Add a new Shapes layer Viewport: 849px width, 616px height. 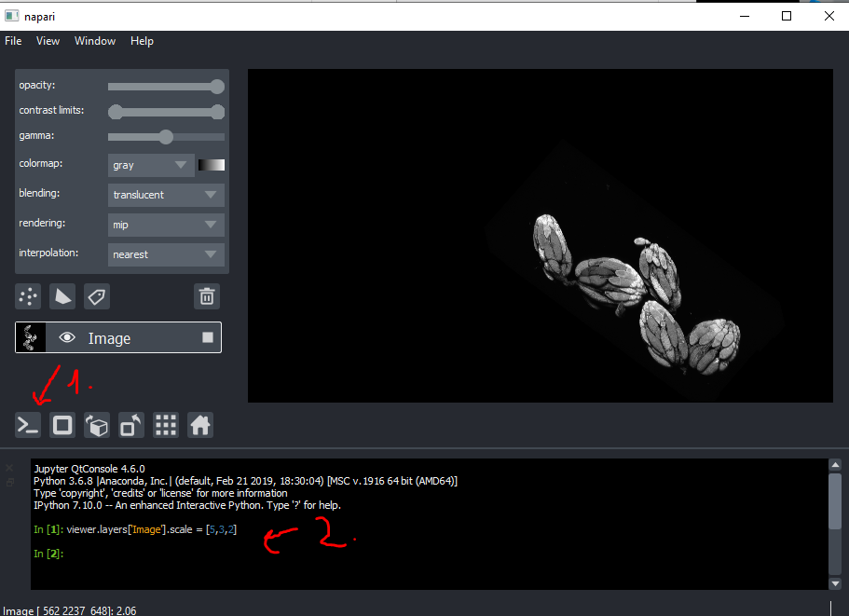(62, 296)
